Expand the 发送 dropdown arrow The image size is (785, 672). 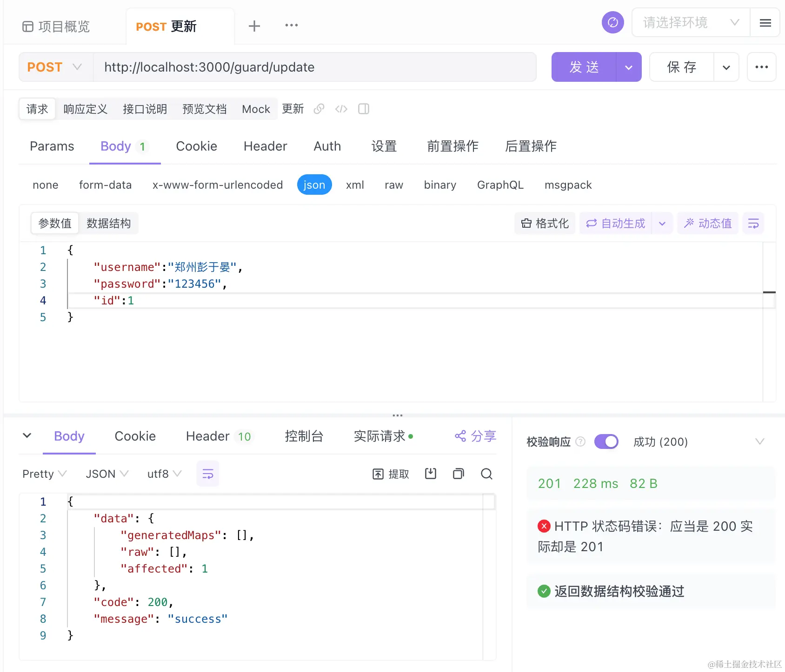(629, 67)
